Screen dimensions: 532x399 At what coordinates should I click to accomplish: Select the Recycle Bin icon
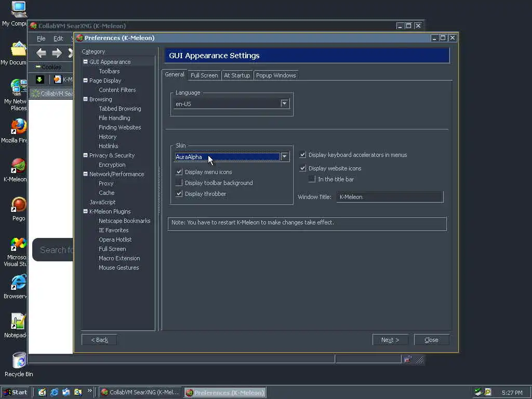(x=19, y=361)
